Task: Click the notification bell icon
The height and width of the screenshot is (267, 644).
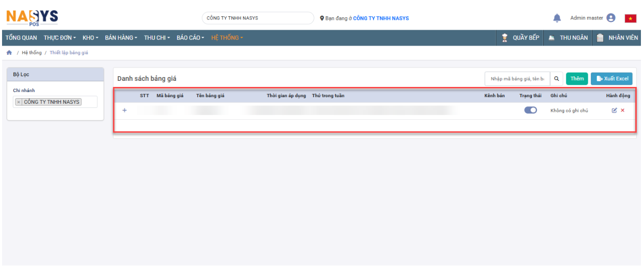Action: (557, 18)
